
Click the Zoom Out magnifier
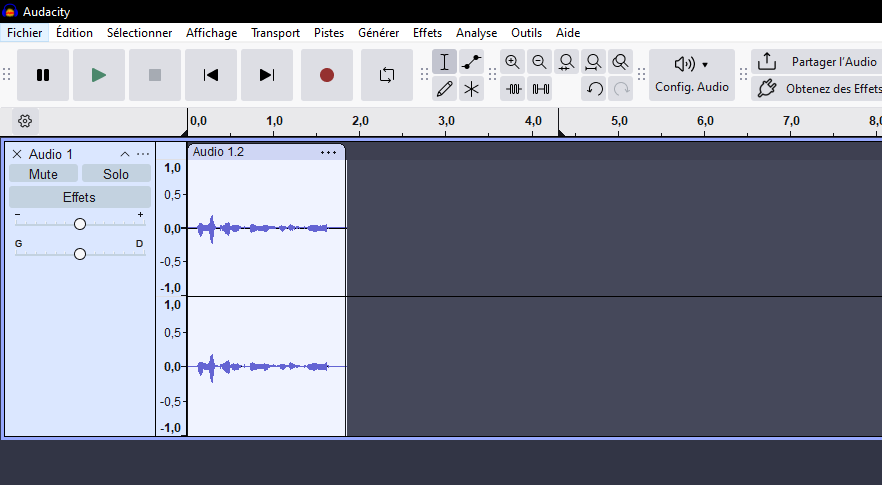540,62
